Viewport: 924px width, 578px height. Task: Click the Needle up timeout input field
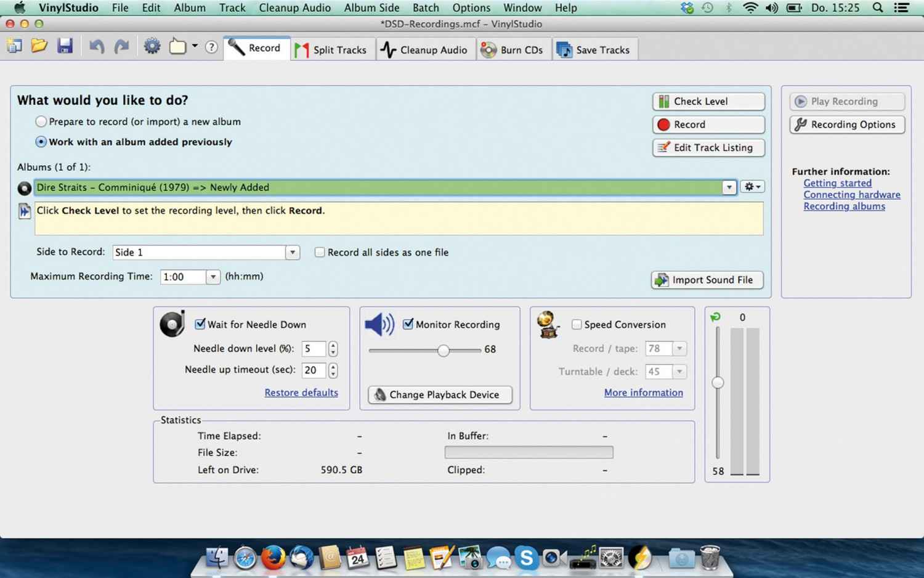coord(314,370)
